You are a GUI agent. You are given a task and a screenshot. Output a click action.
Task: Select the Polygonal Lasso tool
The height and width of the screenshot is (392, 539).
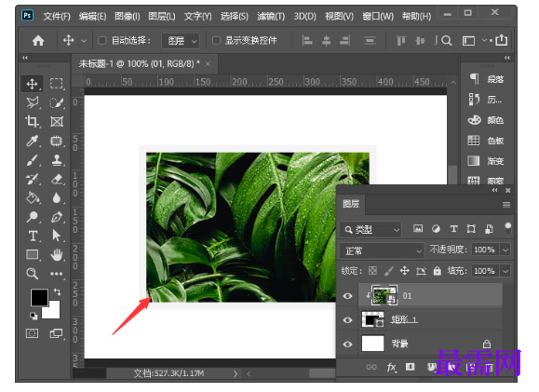tap(33, 102)
